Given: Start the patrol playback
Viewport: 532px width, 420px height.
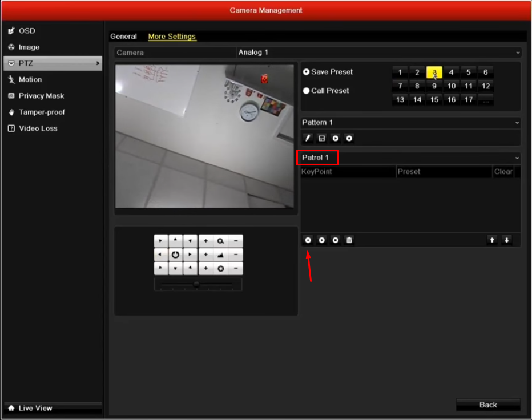Looking at the screenshot, I should click(321, 240).
